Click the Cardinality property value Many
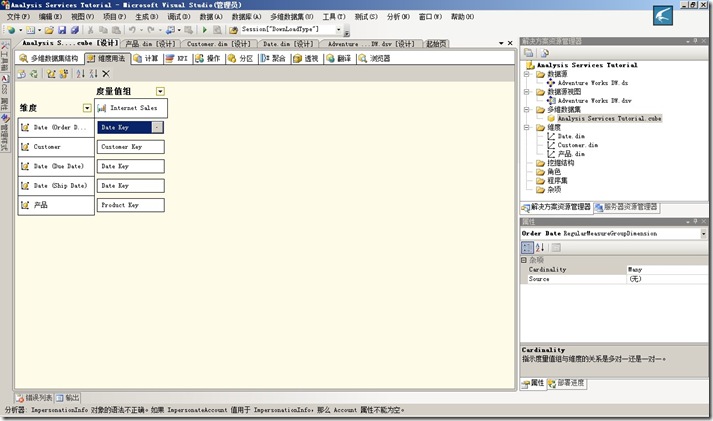Viewport: 713px width, 421px height. tap(667, 270)
